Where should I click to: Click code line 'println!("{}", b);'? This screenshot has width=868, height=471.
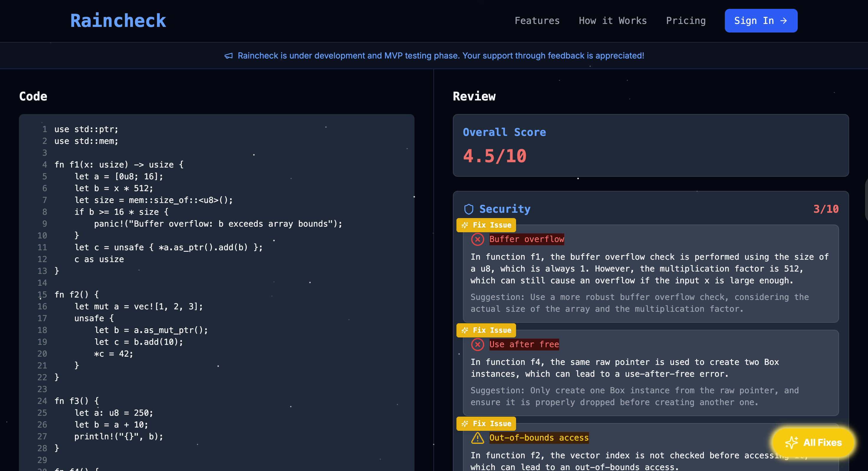119,436
